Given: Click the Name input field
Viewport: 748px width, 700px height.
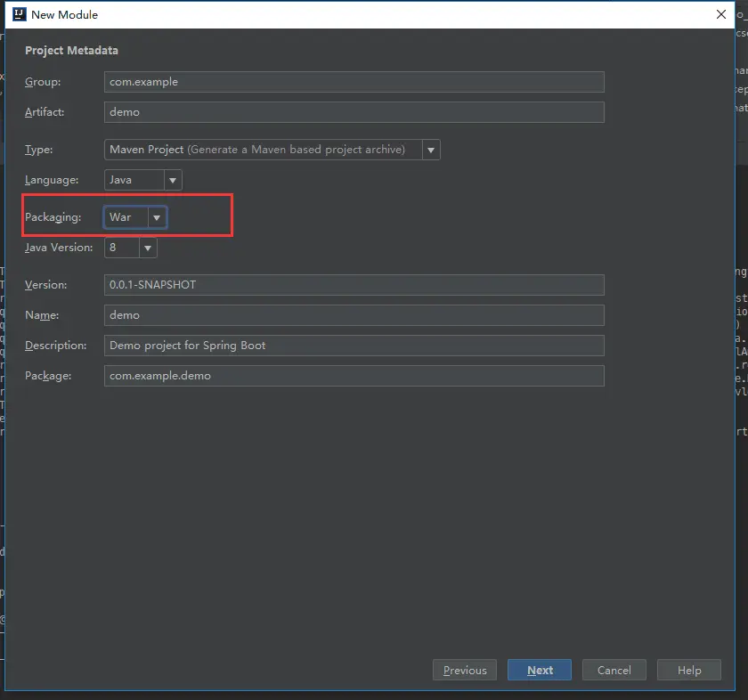Looking at the screenshot, I should 354,315.
